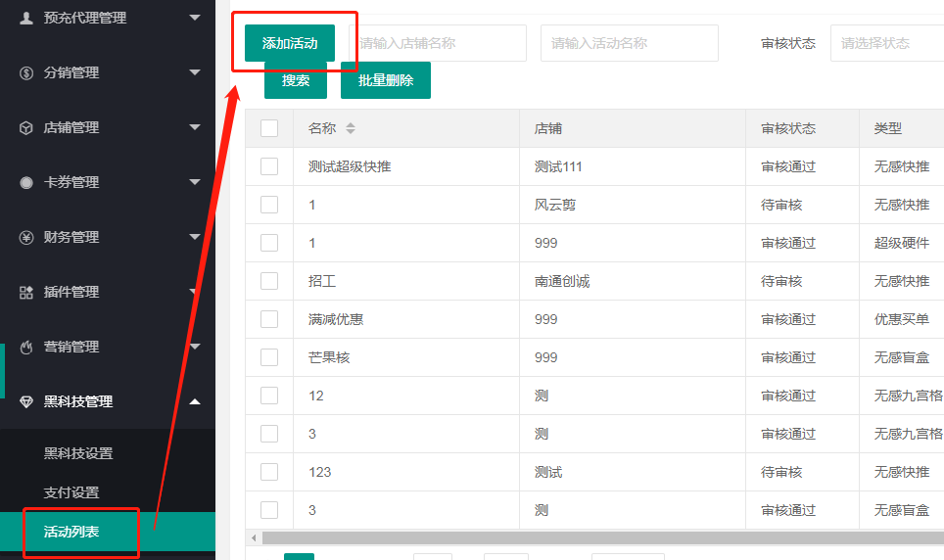Sort the table by 名称 column arrows

[x=351, y=128]
